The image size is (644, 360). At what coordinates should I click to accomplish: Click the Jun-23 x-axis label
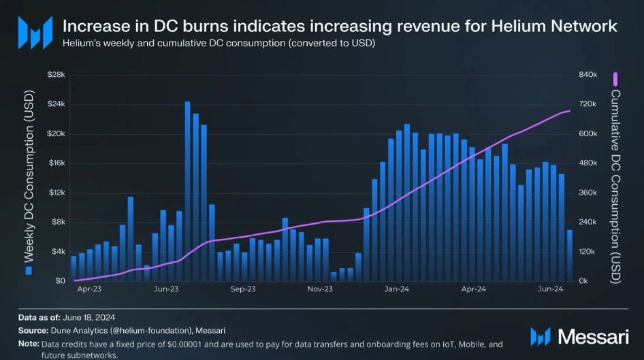[x=166, y=289]
